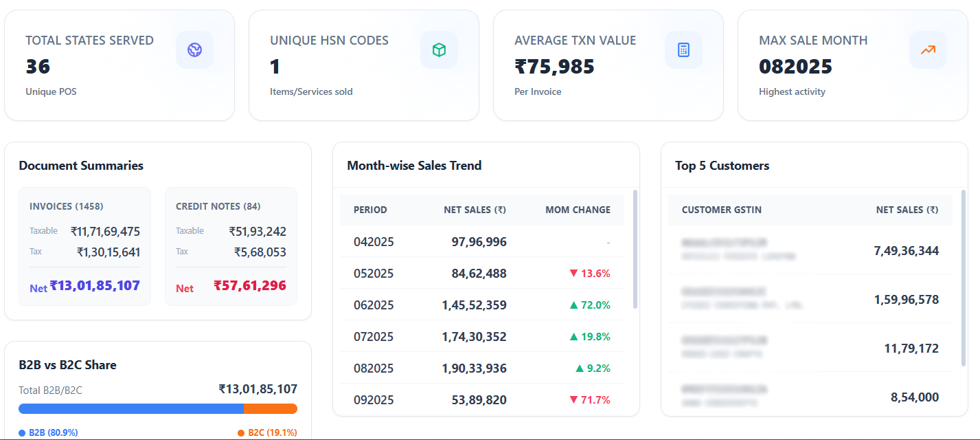Image resolution: width=980 pixels, height=440 pixels.
Task: Click the red down arrow beside 71.7%
Action: (x=572, y=399)
